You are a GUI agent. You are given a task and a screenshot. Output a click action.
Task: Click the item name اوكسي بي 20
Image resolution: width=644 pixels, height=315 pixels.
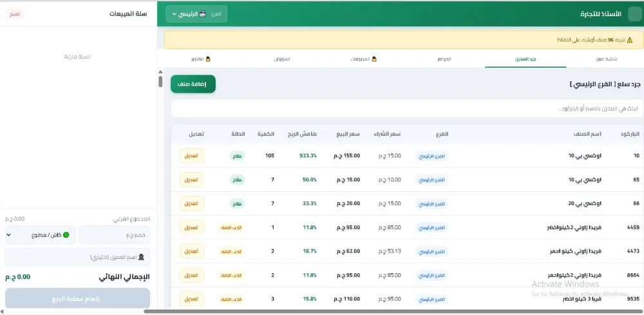pos(585,204)
